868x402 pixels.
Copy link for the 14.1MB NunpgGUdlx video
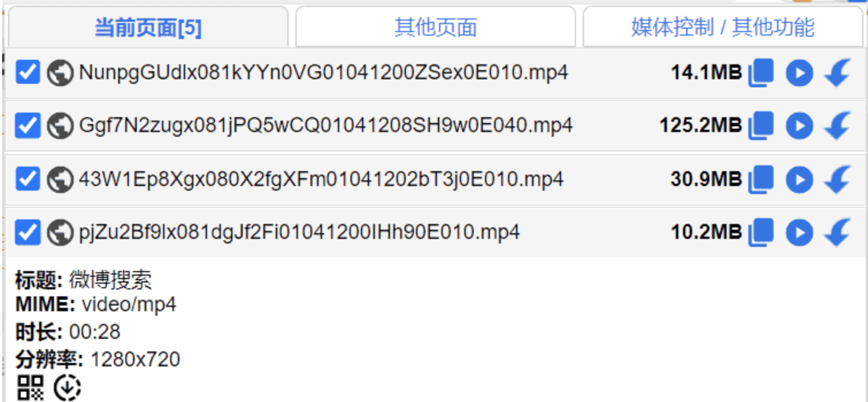[761, 73]
